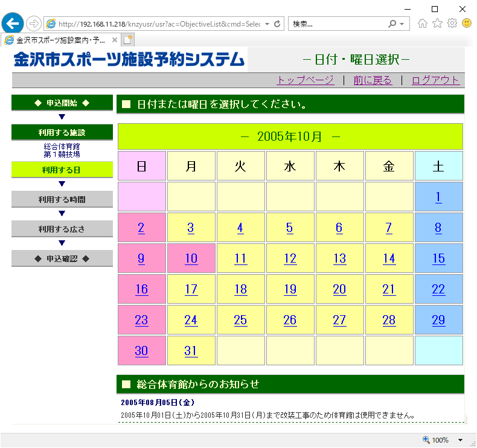Go to トップページ link

(x=305, y=80)
